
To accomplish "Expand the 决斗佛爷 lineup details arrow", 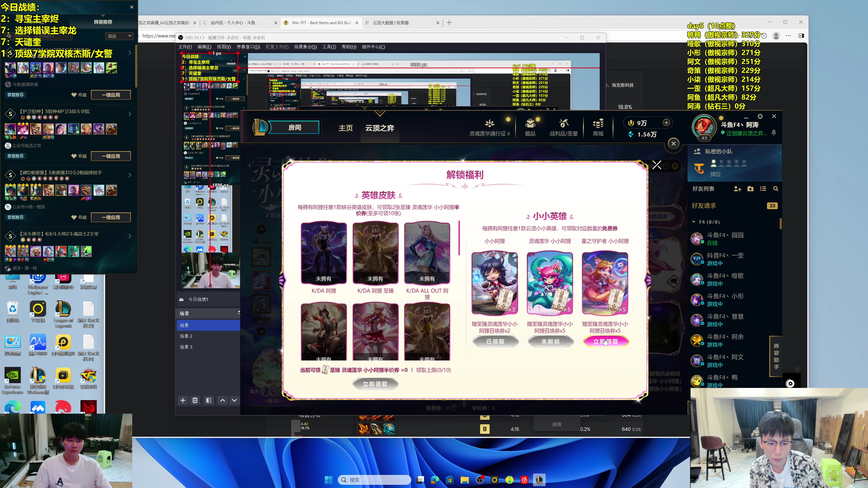I will pos(130,236).
